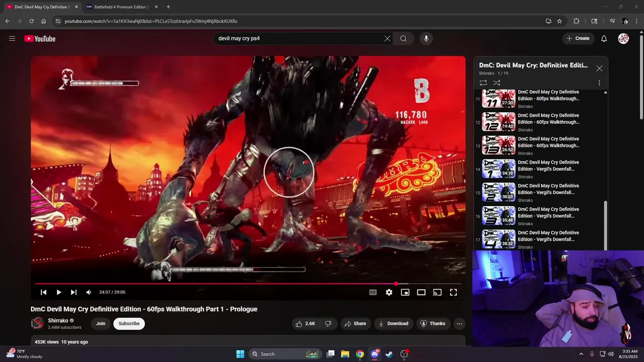The width and height of the screenshot is (644, 362).
Task: Toggle closed captions on player
Action: [x=373, y=292]
